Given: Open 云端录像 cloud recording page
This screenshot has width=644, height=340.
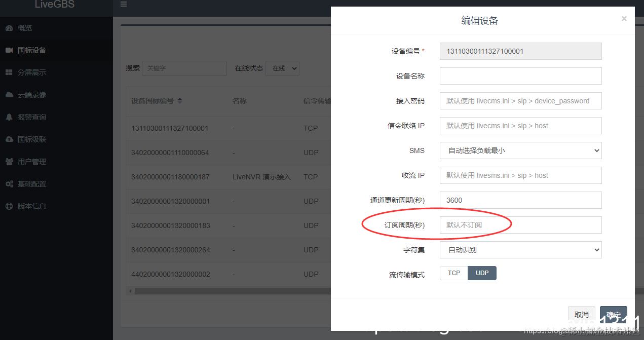Looking at the screenshot, I should click(x=56, y=95).
